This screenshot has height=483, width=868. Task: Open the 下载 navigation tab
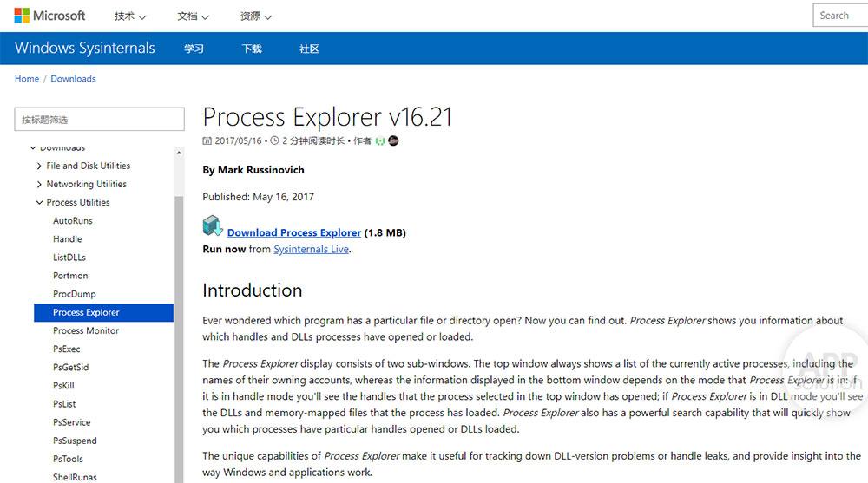[252, 49]
